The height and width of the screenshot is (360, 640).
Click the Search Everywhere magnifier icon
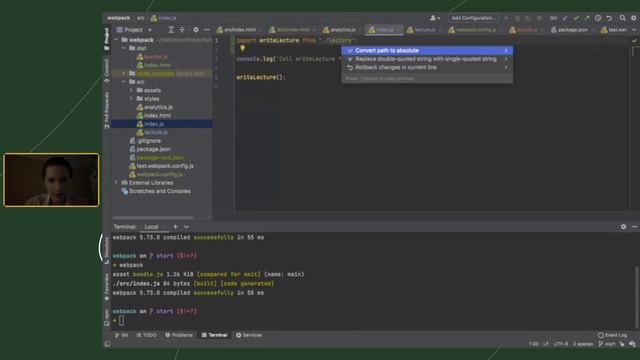622,18
